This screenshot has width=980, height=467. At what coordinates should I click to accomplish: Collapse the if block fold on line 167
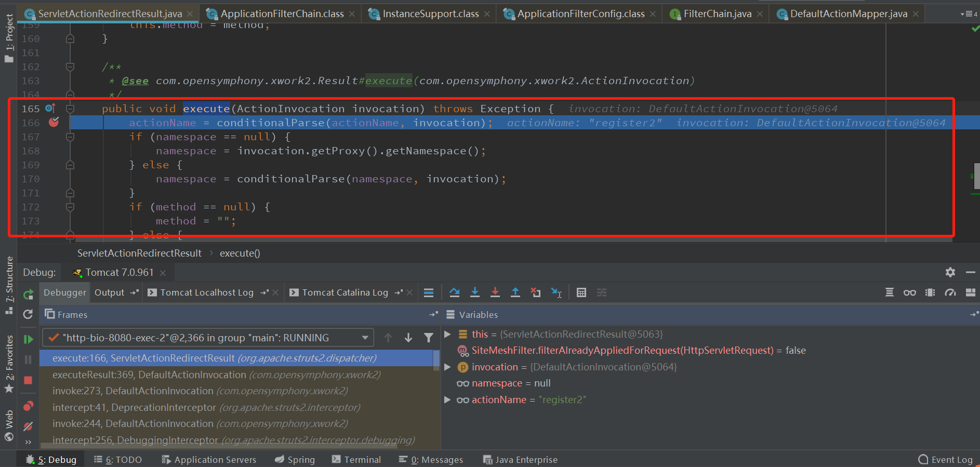coord(70,137)
